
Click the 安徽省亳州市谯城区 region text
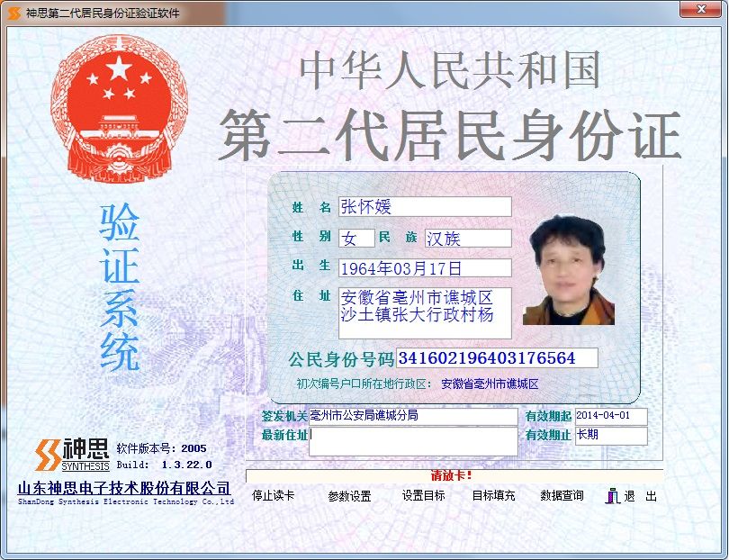490,384
